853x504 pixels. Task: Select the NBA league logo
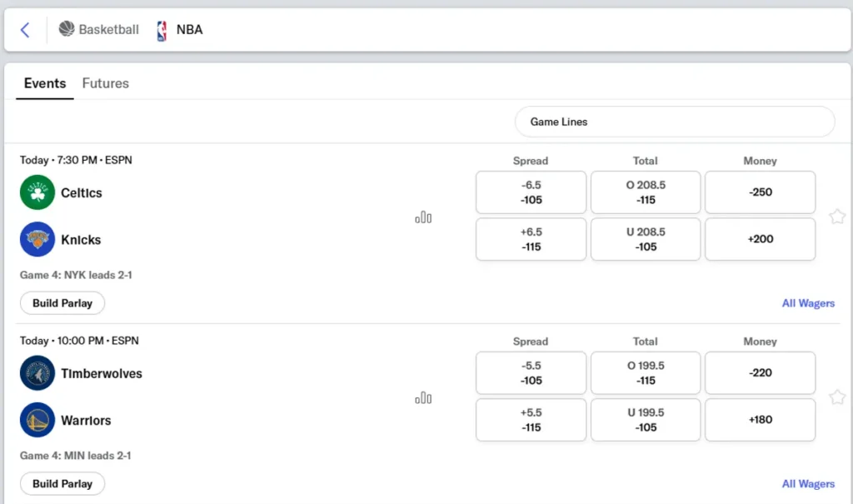(162, 31)
